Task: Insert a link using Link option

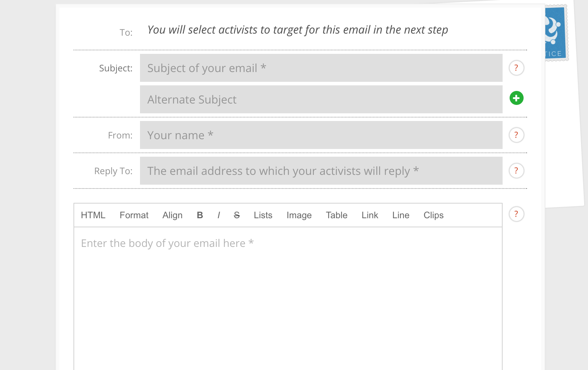Action: point(370,215)
